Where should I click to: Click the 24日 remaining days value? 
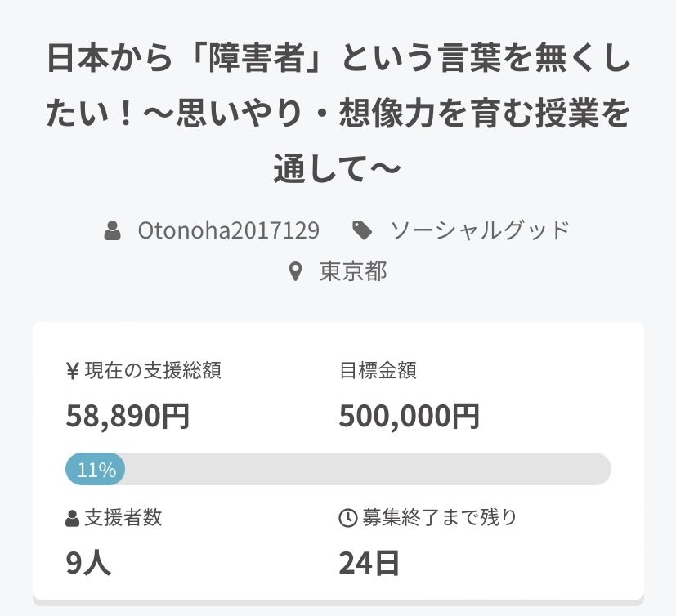pos(369,563)
